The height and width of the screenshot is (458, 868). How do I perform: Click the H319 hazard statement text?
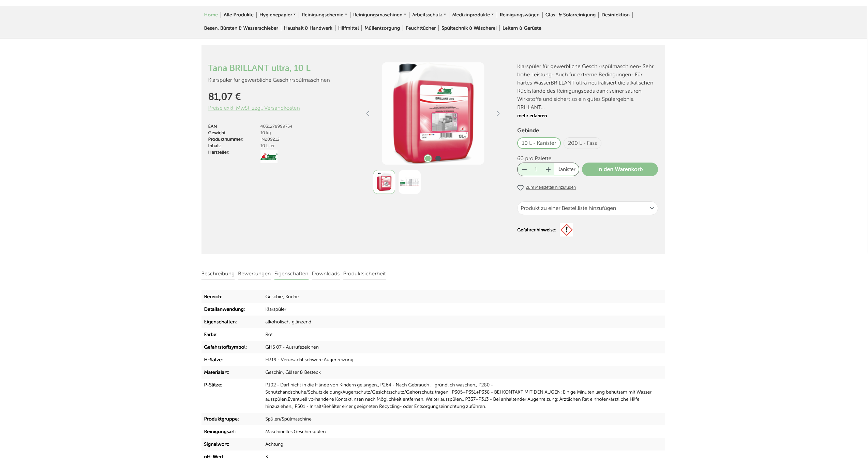click(x=310, y=360)
